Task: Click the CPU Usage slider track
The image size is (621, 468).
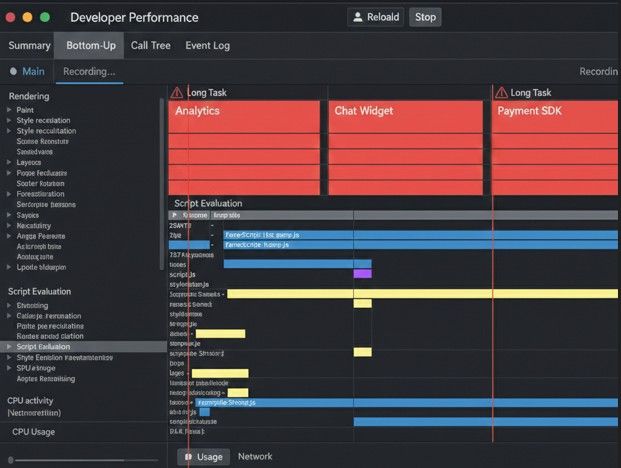Action: (85, 460)
